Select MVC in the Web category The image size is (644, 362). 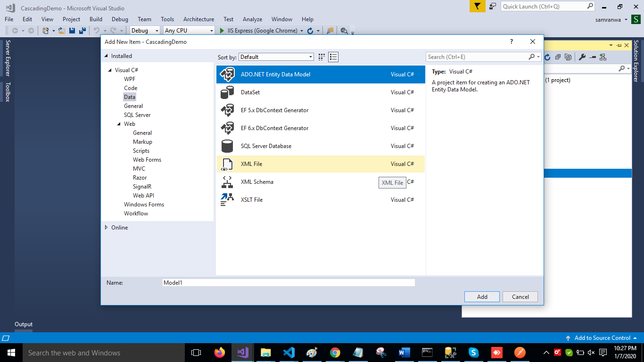click(139, 169)
